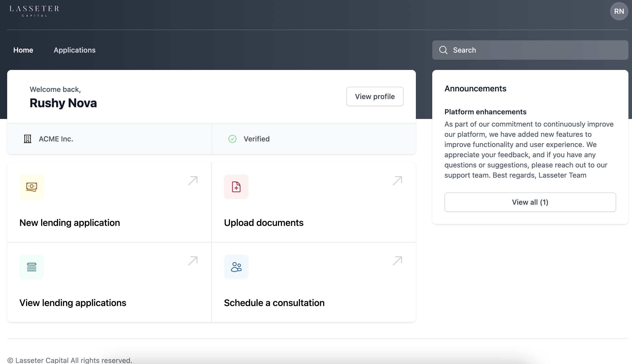The image size is (632, 364).
Task: Click the green verified checkmark icon
Action: [x=232, y=139]
